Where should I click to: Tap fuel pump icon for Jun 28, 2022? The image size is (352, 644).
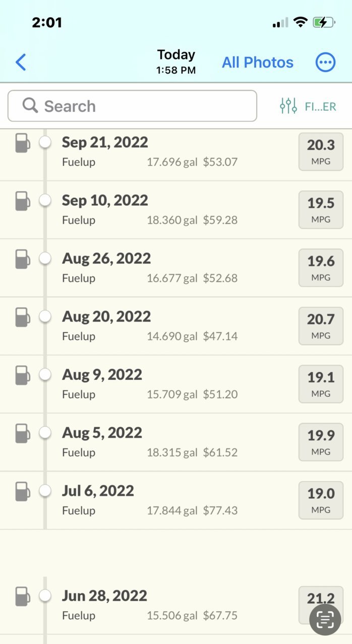[22, 596]
